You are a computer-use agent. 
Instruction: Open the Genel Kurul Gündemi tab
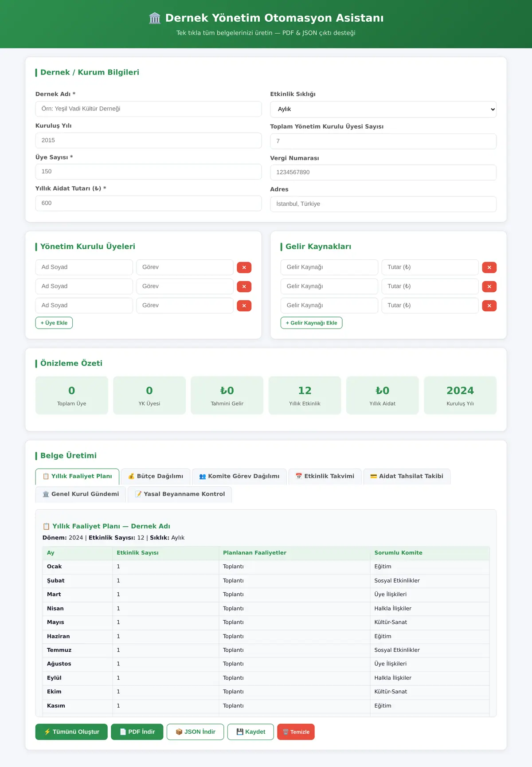[x=81, y=494]
